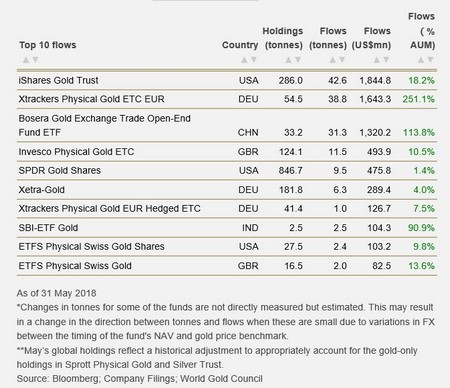Sort Flows (tonnes) ascending arrow
Viewport: 450px width, 388px height.
[x=333, y=60]
